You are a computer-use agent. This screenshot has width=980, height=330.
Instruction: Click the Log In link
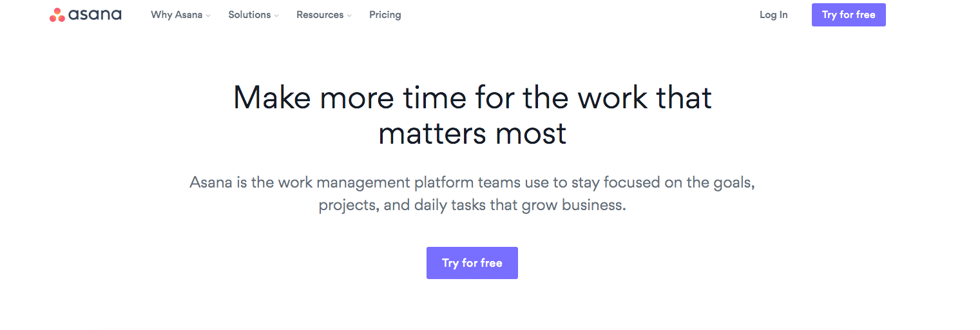[x=773, y=15]
